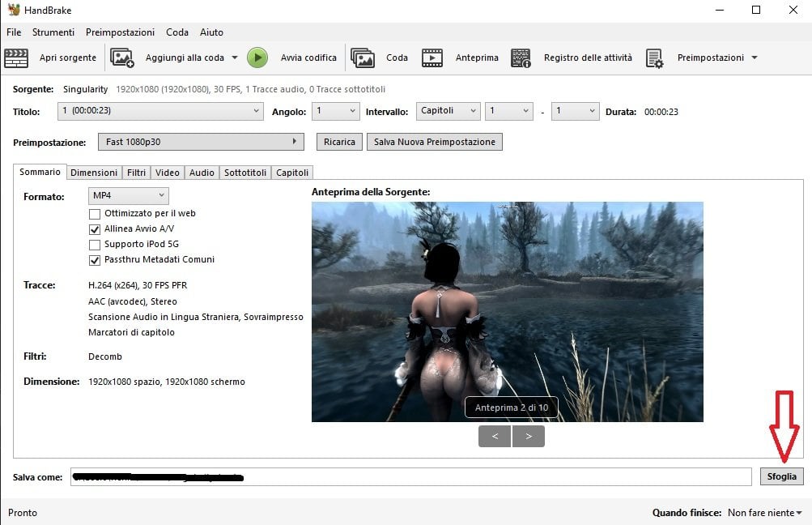Click the Registro delle attività log icon
This screenshot has width=812, height=525.
pyautogui.click(x=521, y=58)
